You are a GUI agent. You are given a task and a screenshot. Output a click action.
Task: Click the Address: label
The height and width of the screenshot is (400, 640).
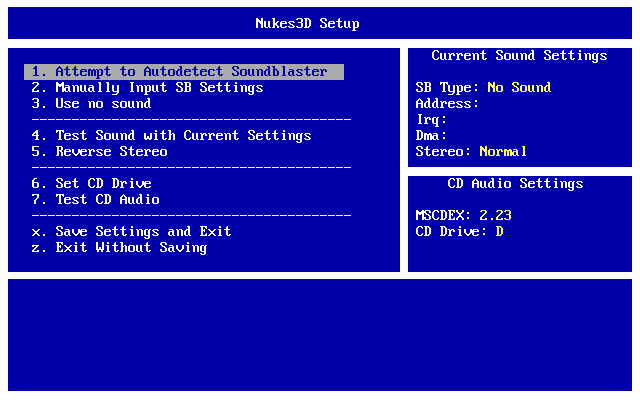(447, 104)
